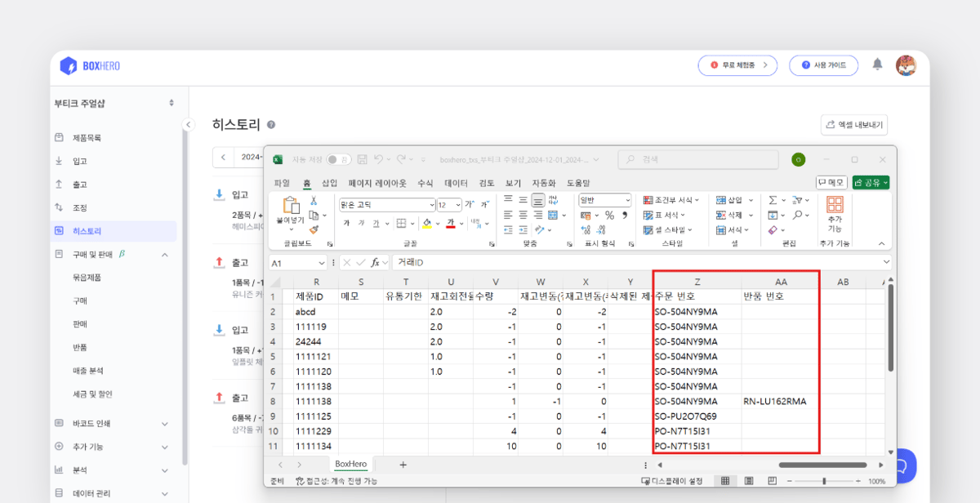Click the percent style icon
The height and width of the screenshot is (503, 980).
609,216
